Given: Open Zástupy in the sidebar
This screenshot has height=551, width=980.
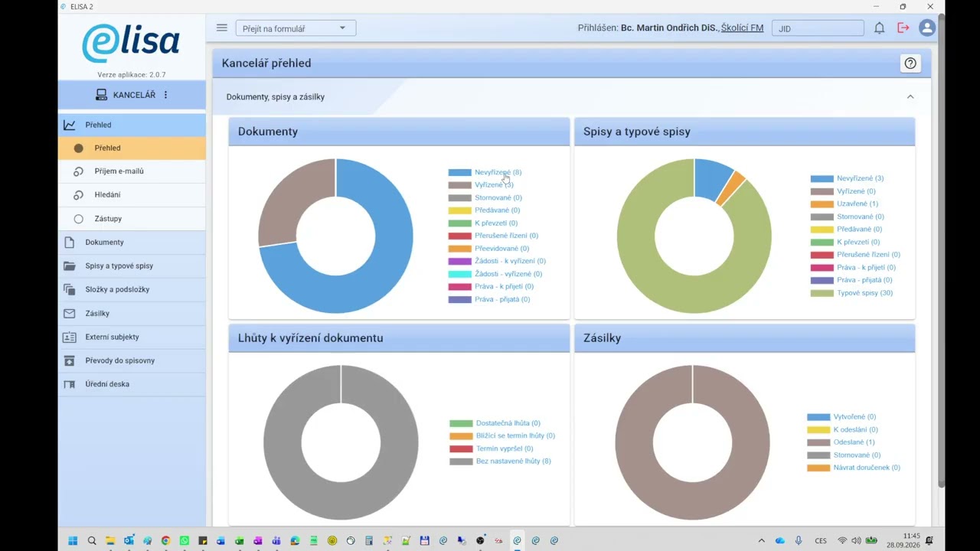Looking at the screenshot, I should click(132, 218).
